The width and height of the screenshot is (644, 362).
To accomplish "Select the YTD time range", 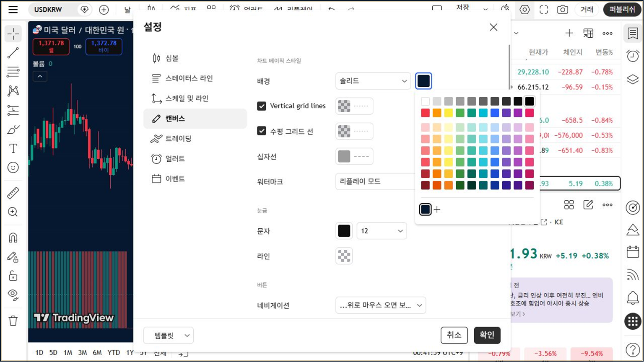I will [114, 353].
